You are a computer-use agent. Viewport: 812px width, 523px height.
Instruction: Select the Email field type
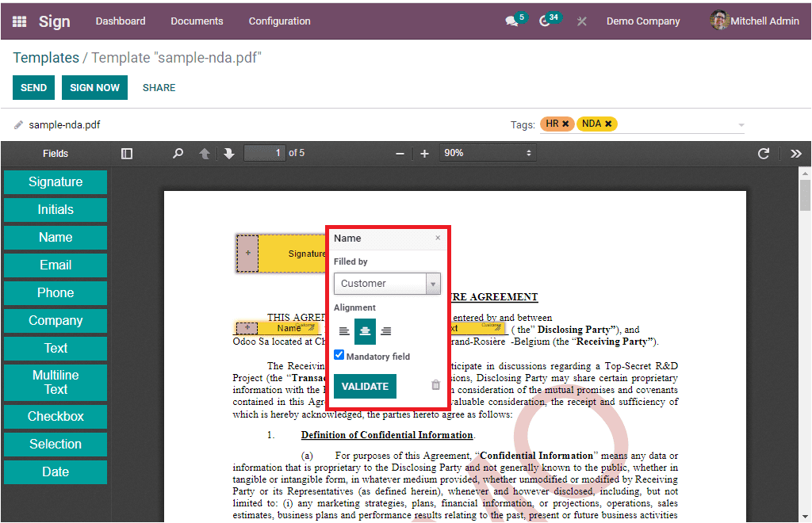point(56,265)
